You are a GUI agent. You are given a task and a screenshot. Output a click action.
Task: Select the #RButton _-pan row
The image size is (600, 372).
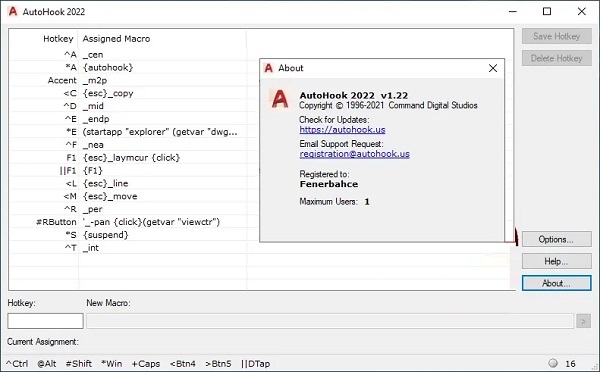[128, 222]
